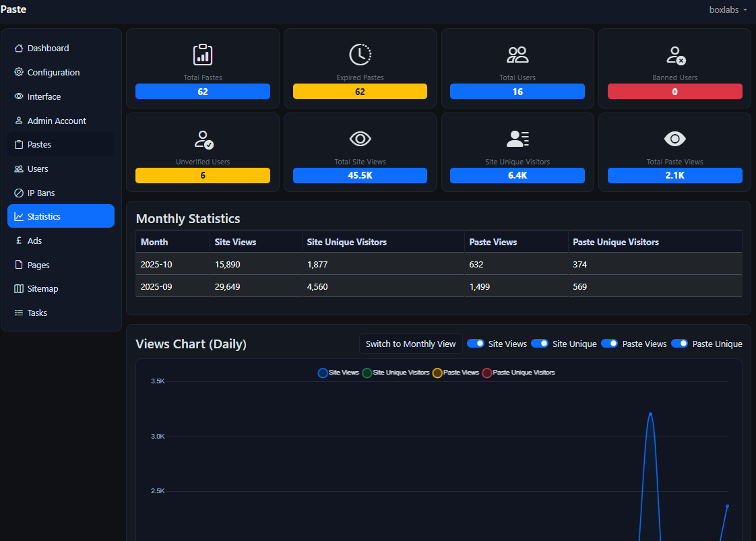Toggle the Site Views chart switch
The height and width of the screenshot is (541, 756).
coord(476,343)
